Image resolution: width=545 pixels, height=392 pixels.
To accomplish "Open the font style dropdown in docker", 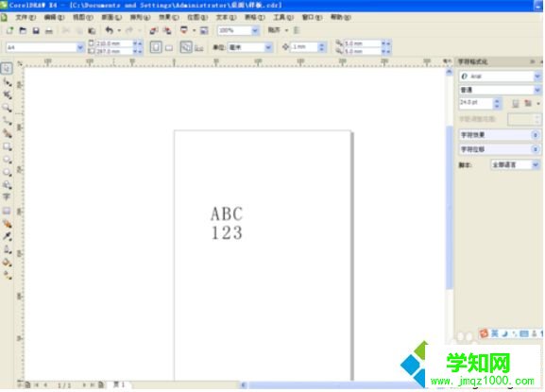I will tap(537, 90).
